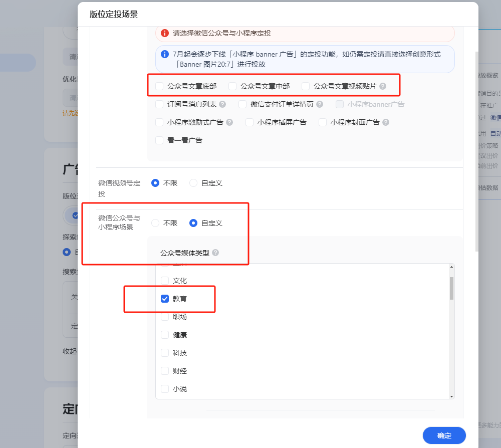Viewport: 501px width, 448px height.
Task: Click the 版位定投场景 dialog title
Action: coord(113,15)
